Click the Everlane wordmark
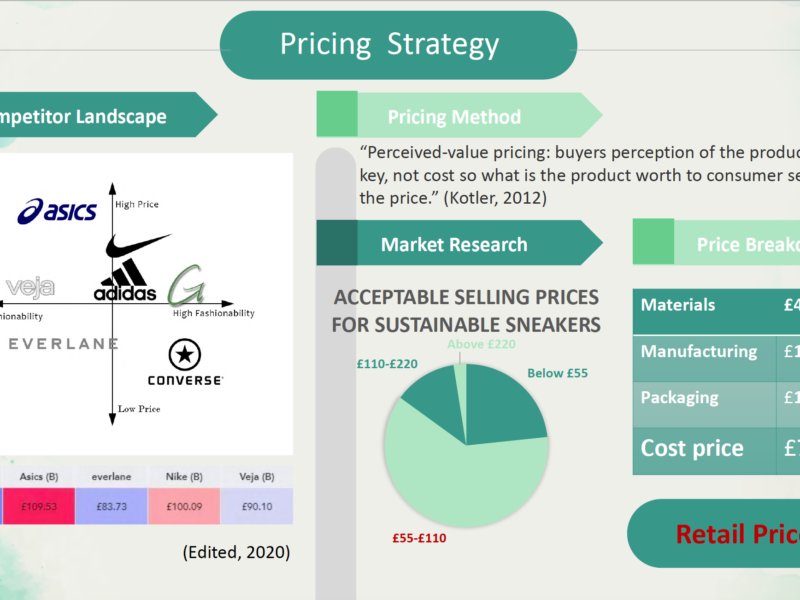 pos(63,344)
